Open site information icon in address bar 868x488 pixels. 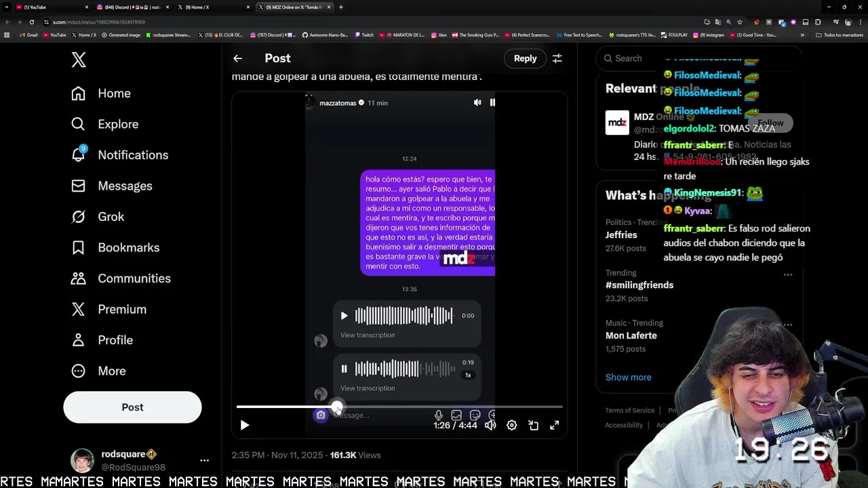click(46, 22)
